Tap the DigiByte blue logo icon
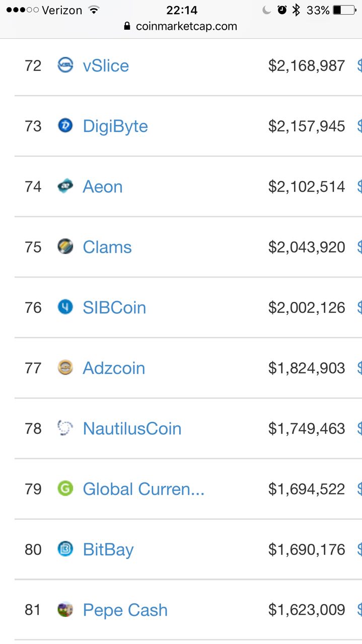The width and height of the screenshot is (362, 644). [x=65, y=126]
